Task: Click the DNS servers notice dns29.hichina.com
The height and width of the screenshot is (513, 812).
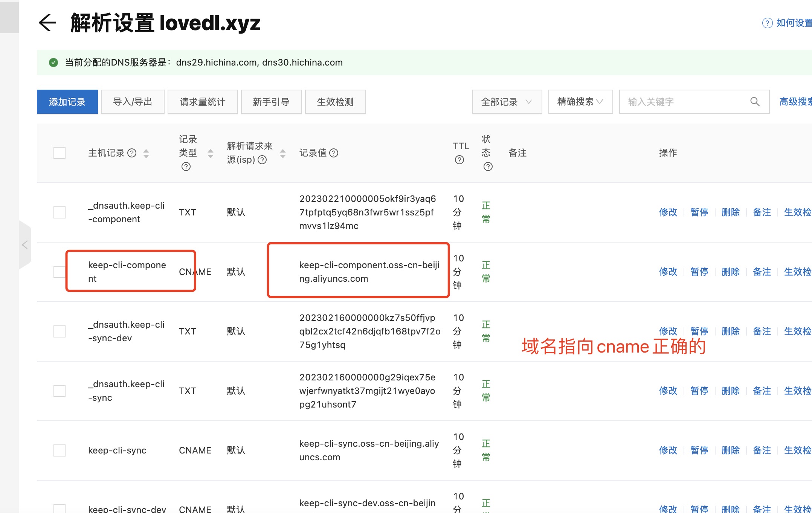Action: click(x=217, y=63)
